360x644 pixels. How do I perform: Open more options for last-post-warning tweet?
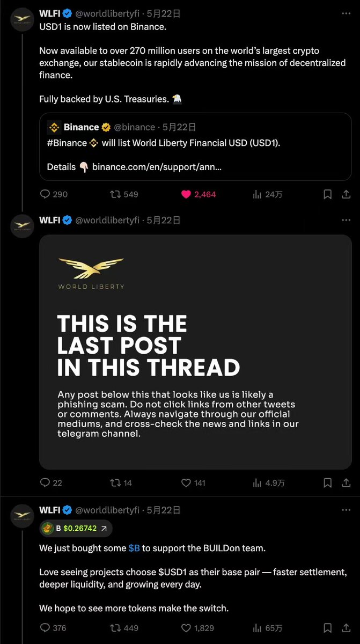pyautogui.click(x=346, y=220)
